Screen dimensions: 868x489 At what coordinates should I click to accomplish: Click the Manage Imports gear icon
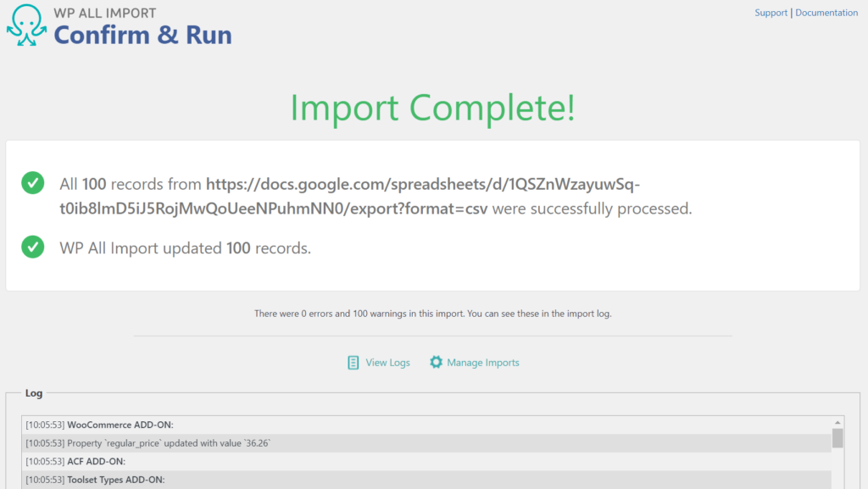[436, 362]
